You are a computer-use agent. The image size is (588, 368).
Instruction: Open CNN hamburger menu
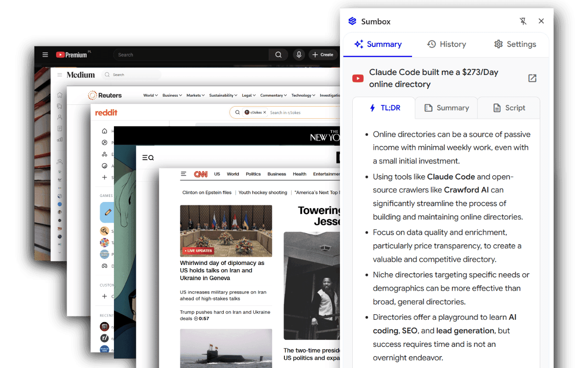[x=184, y=174]
